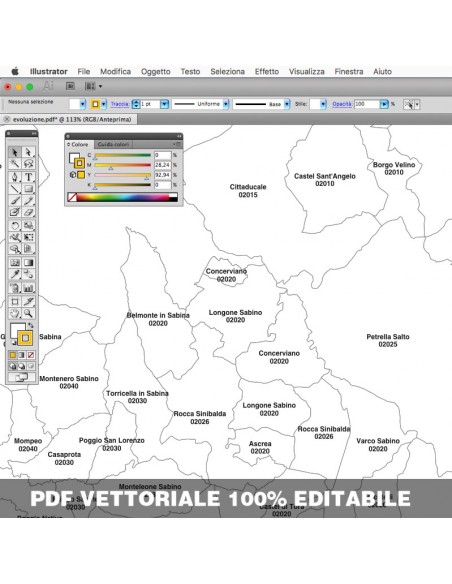
Task: Enable Color fill mode button
Action: point(13,355)
